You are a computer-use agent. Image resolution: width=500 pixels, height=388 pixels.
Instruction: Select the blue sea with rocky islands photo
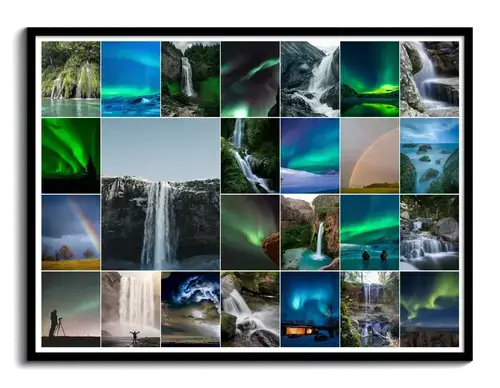[x=430, y=156]
